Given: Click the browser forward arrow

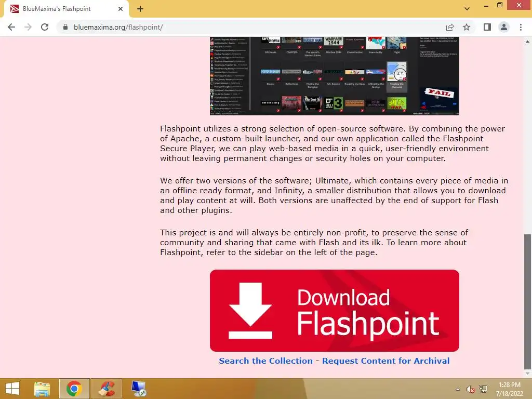Looking at the screenshot, I should pyautogui.click(x=28, y=27).
